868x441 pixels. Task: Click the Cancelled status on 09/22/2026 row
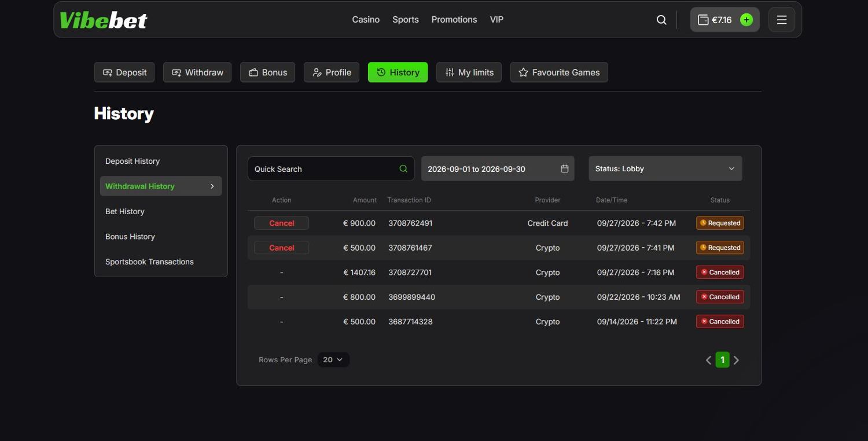[720, 297]
